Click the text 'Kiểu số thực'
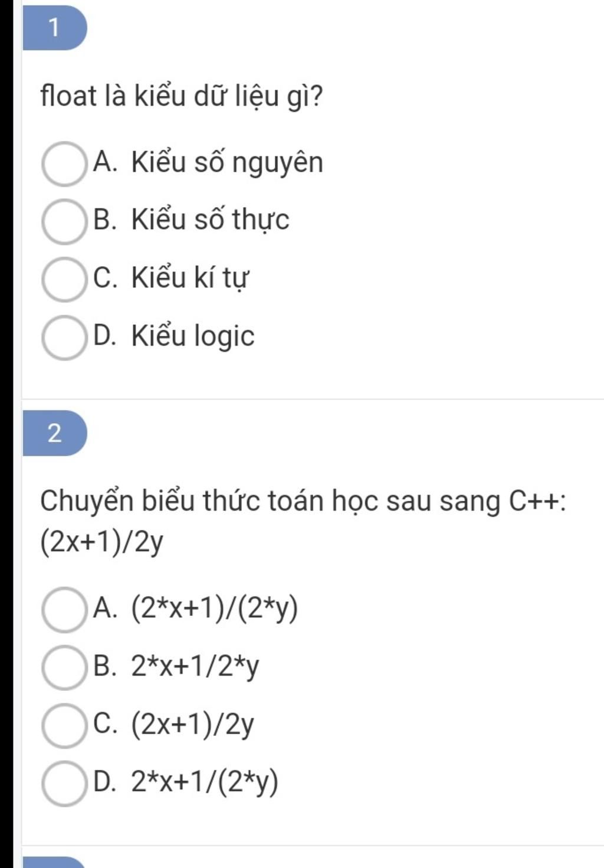Image resolution: width=604 pixels, height=868 pixels. coord(210,220)
